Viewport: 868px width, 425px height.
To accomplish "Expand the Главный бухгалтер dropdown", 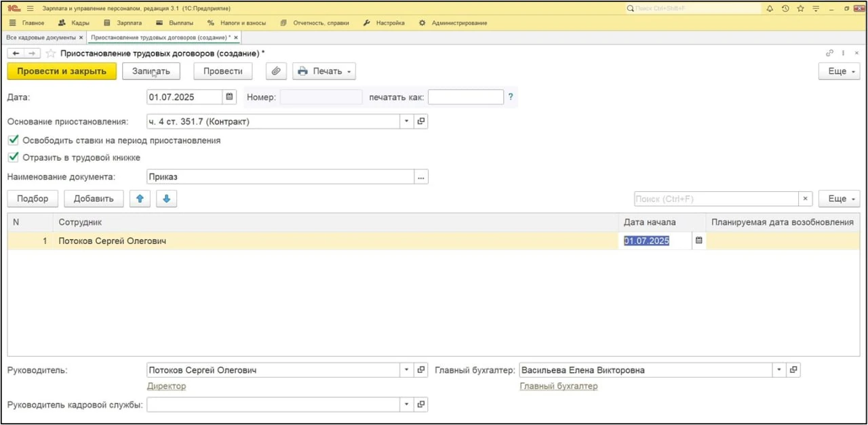I will [781, 370].
